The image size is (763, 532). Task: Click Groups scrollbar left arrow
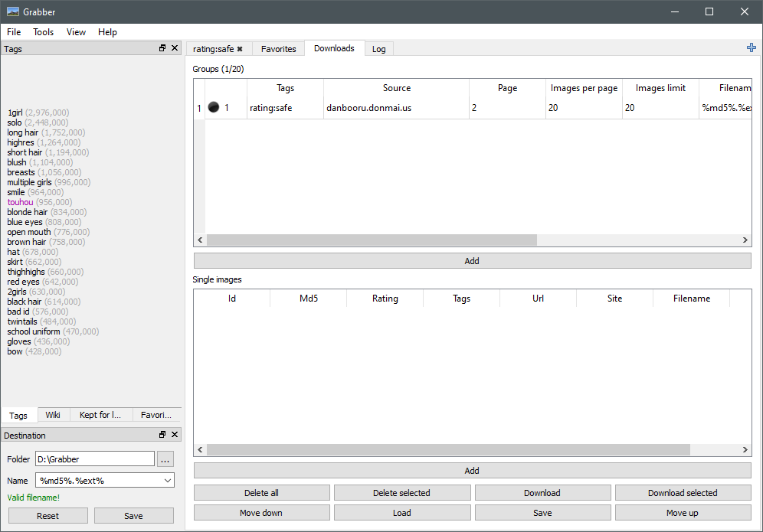200,240
